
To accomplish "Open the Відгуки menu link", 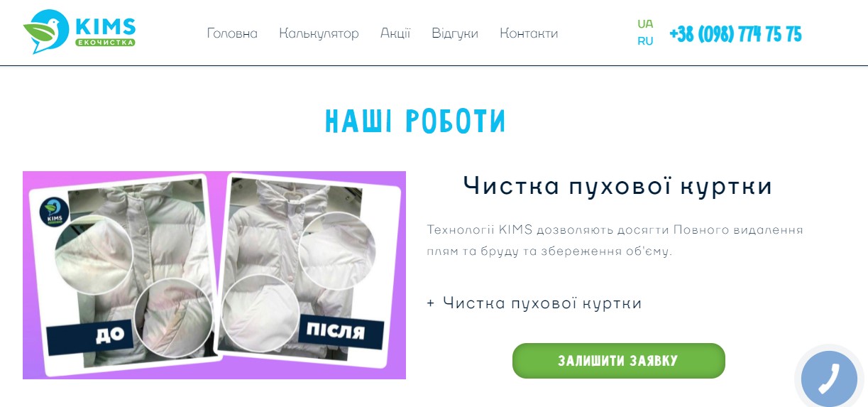I will pos(455,33).
